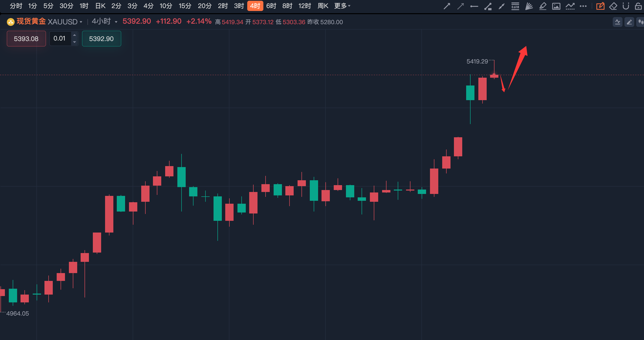Increase order size with the up stepper
The height and width of the screenshot is (340, 644).
point(74,35)
